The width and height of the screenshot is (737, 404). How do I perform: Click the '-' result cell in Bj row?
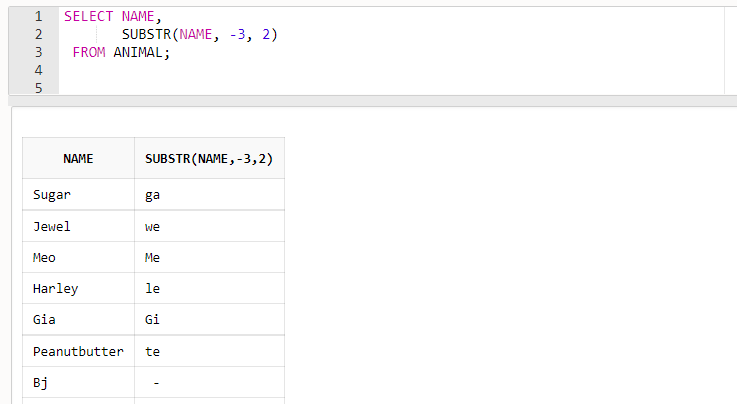(x=209, y=382)
